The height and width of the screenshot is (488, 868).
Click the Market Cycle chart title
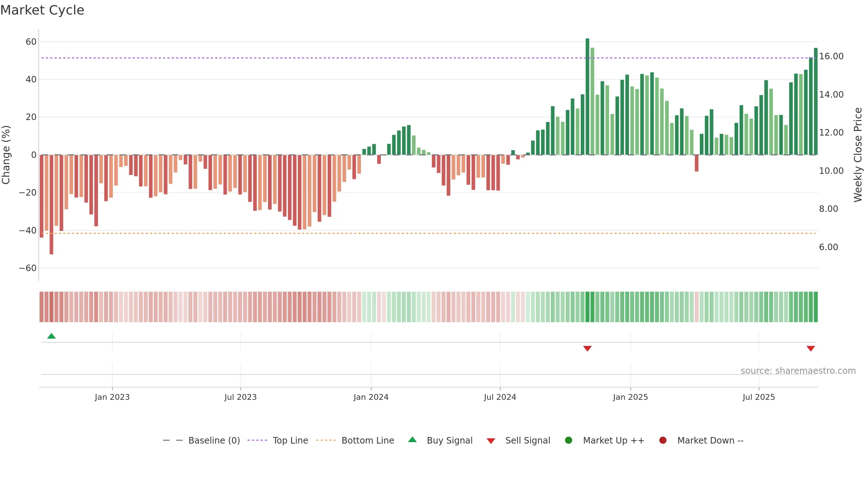pyautogui.click(x=42, y=10)
